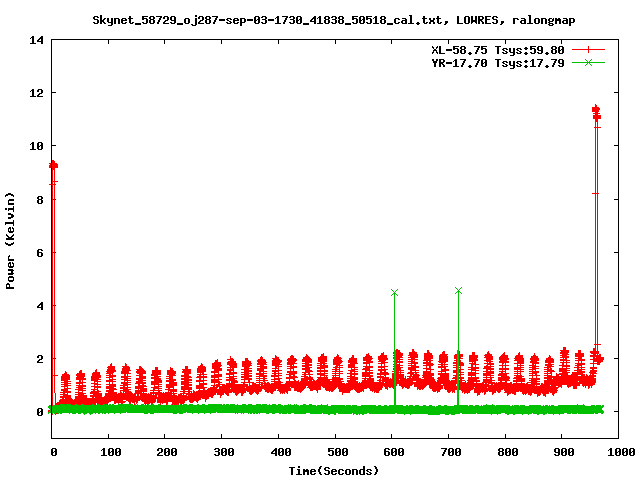This screenshot has width=640, height=480.
Task: Click the green spike marker near 720 seconds
Action: click(x=458, y=291)
